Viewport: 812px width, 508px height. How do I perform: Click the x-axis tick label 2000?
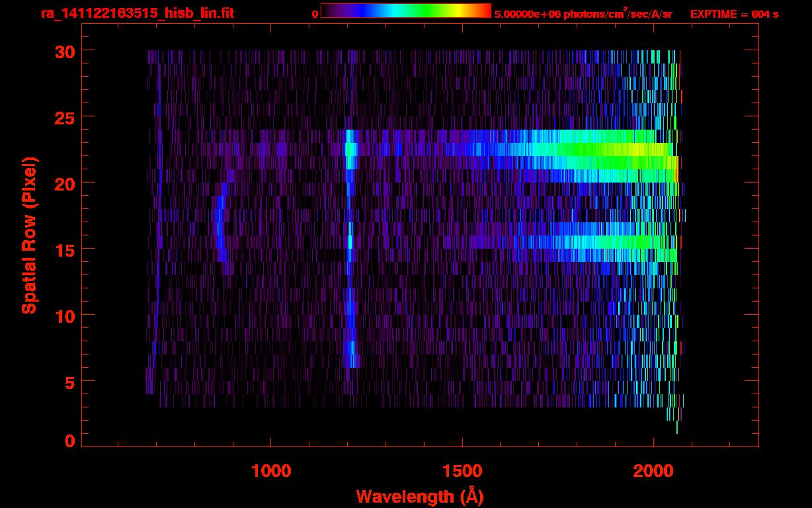click(653, 471)
